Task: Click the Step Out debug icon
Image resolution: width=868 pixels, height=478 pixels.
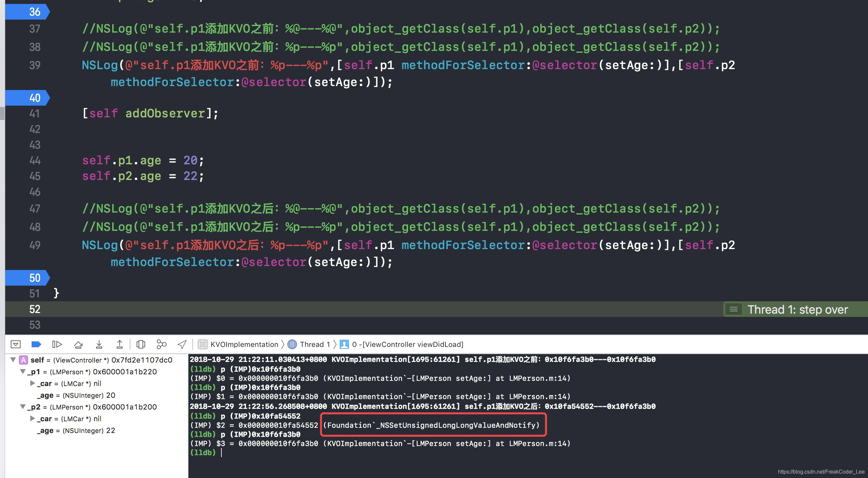Action: tap(120, 344)
